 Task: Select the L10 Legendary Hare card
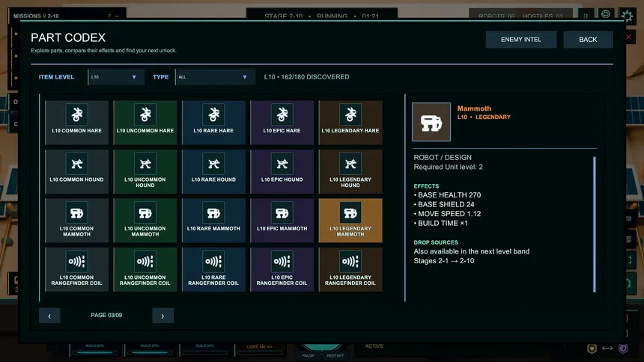[x=350, y=123]
